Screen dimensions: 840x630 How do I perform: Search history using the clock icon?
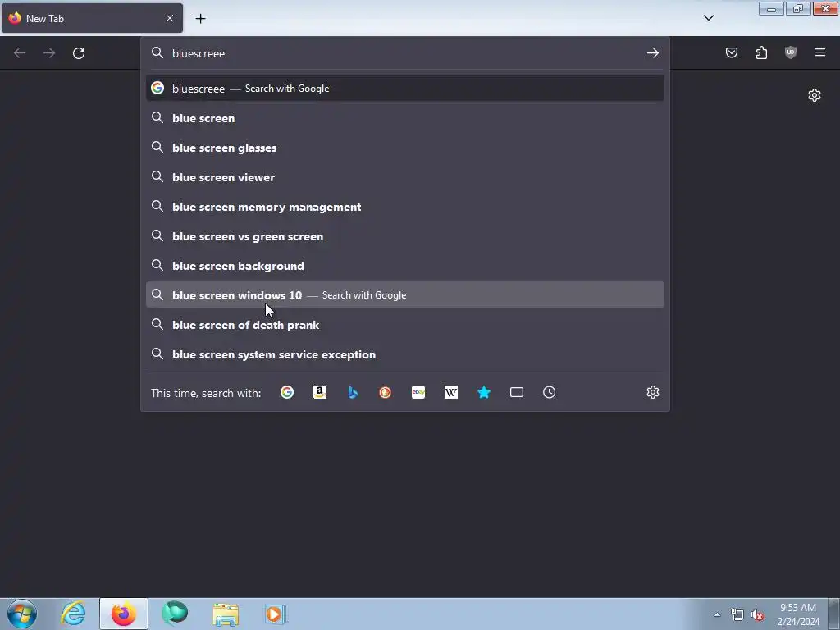[x=549, y=393]
